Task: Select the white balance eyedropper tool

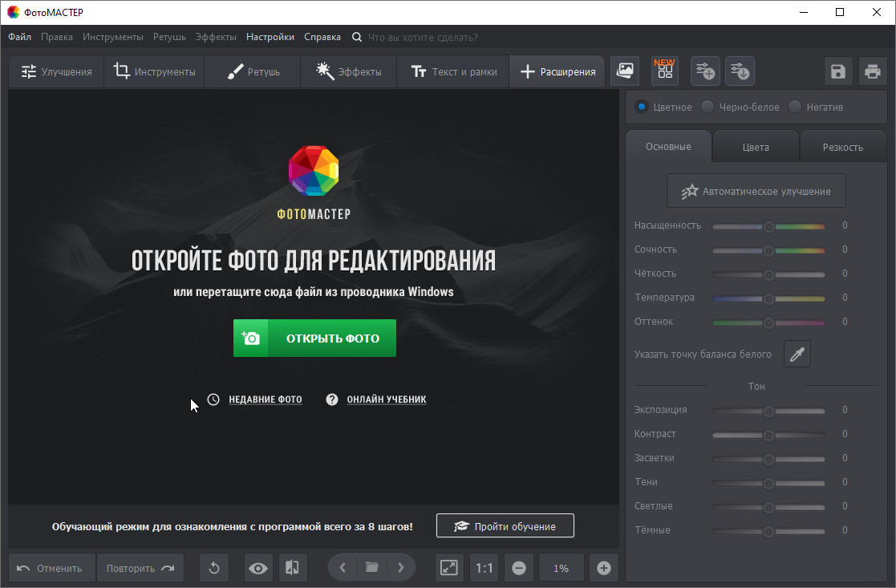Action: click(797, 354)
